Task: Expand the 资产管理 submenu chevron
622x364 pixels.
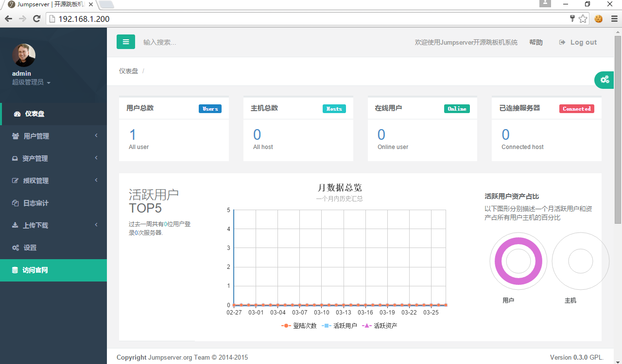Action: (96, 158)
